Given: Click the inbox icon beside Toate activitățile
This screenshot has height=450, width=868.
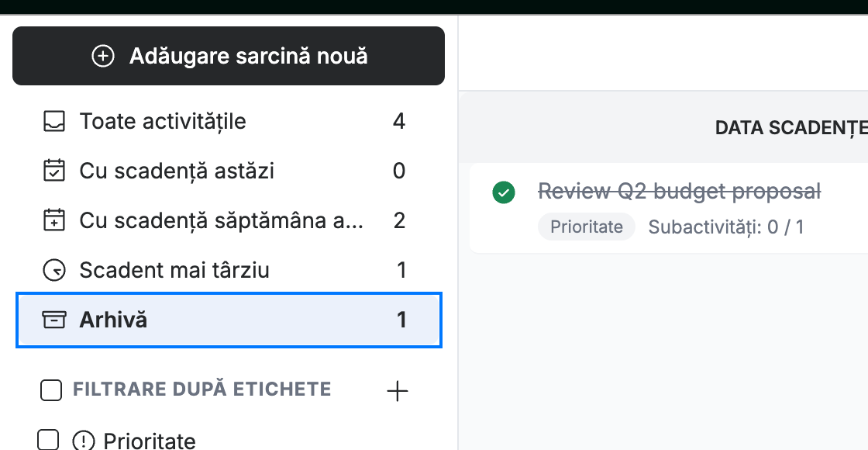Looking at the screenshot, I should 54,121.
